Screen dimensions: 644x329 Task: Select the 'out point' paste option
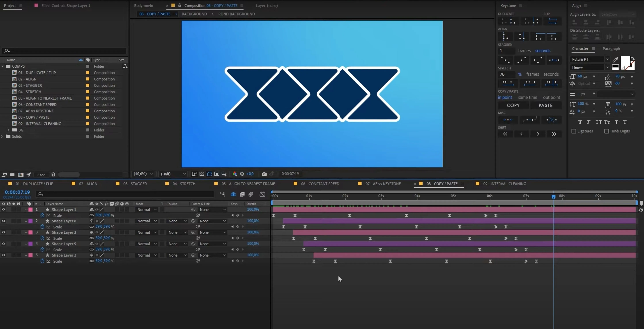pyautogui.click(x=552, y=97)
